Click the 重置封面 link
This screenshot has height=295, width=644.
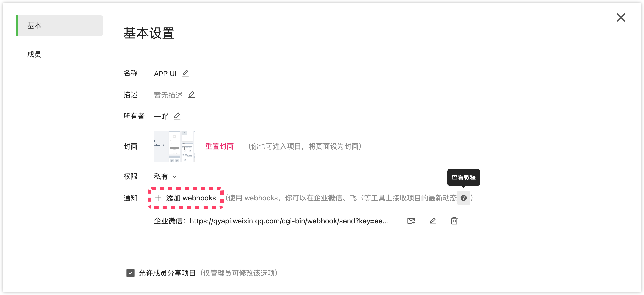[x=219, y=146]
